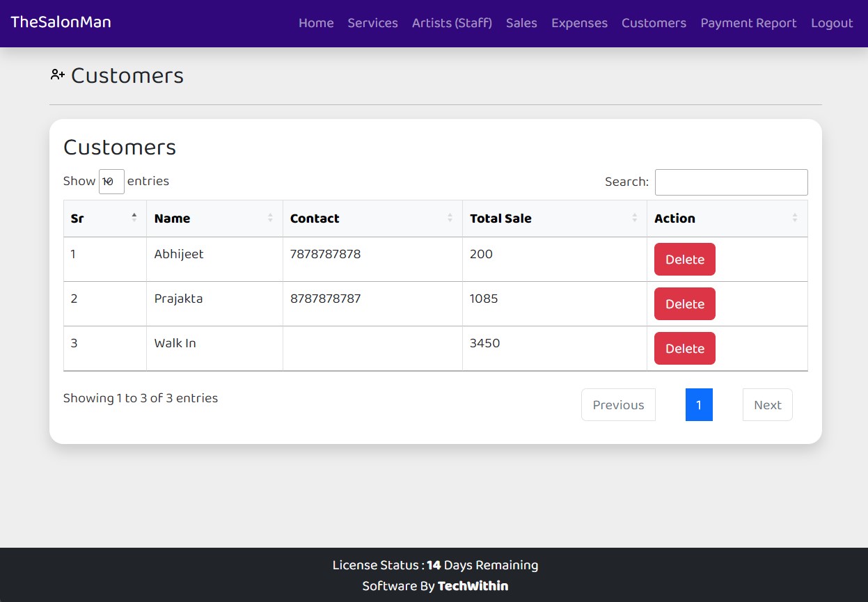The image size is (868, 602).
Task: Open Services in the navigation bar
Action: coord(372,23)
